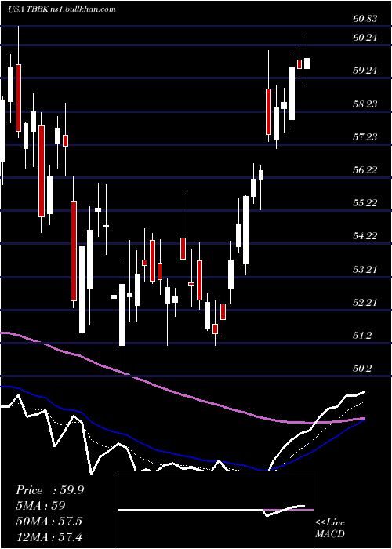Click the 52.21 price axis label
The width and height of the screenshot is (392, 549).
pos(365,303)
